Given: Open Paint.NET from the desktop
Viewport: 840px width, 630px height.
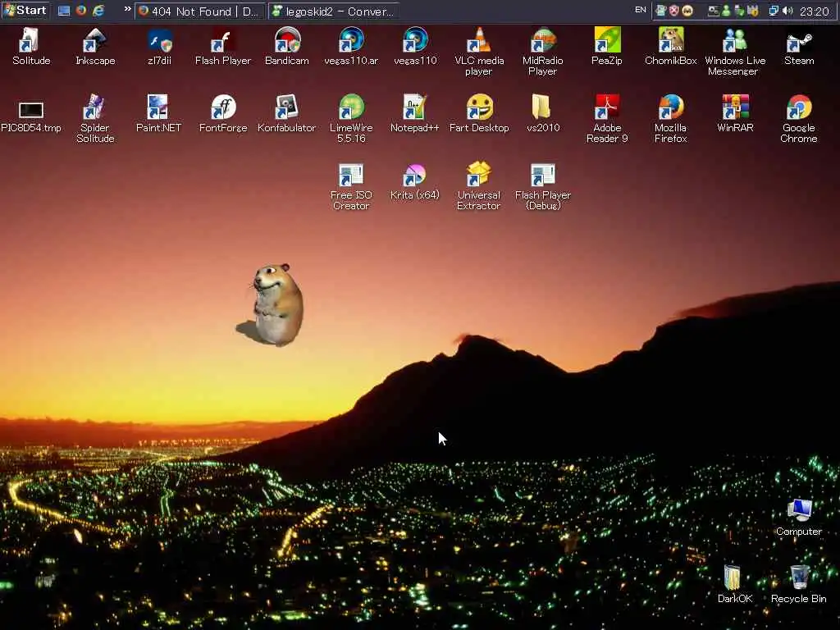Looking at the screenshot, I should (159, 114).
